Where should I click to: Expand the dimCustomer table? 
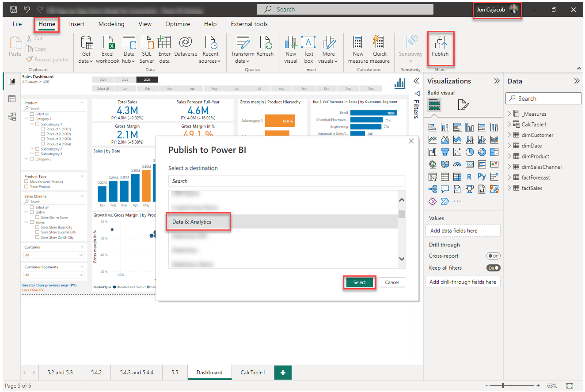click(x=509, y=135)
